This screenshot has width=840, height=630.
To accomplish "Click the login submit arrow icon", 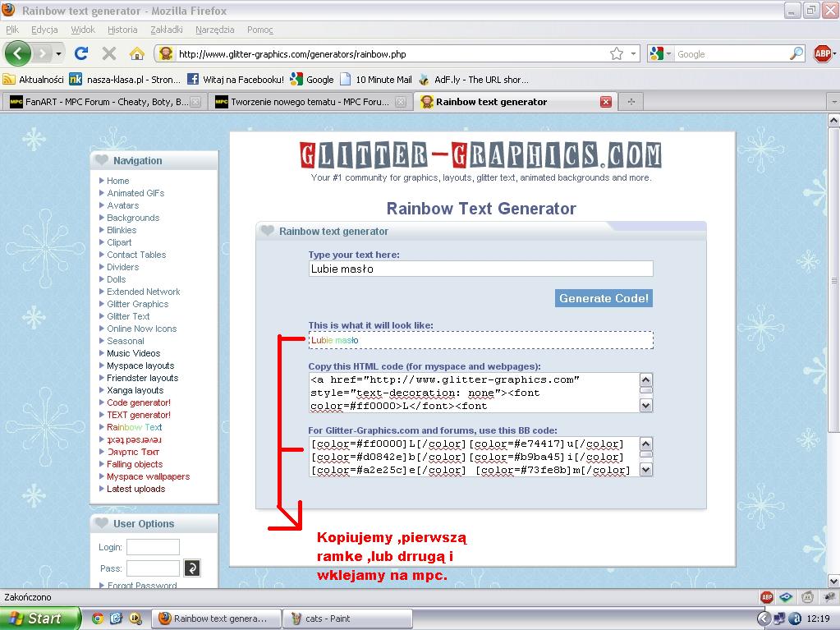I will tap(192, 568).
